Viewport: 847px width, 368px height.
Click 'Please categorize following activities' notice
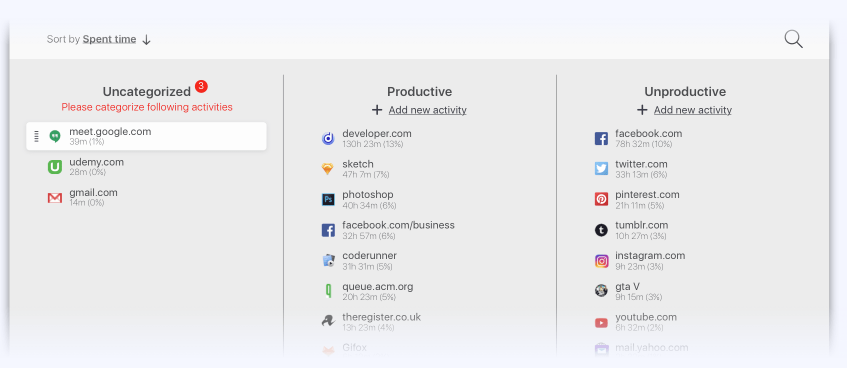tap(147, 107)
